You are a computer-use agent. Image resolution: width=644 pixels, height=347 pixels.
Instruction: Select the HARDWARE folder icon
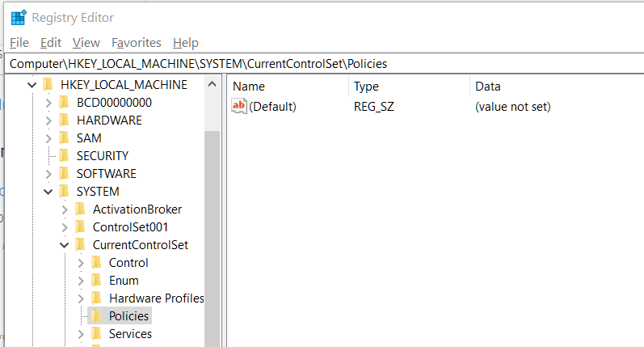[x=64, y=120]
